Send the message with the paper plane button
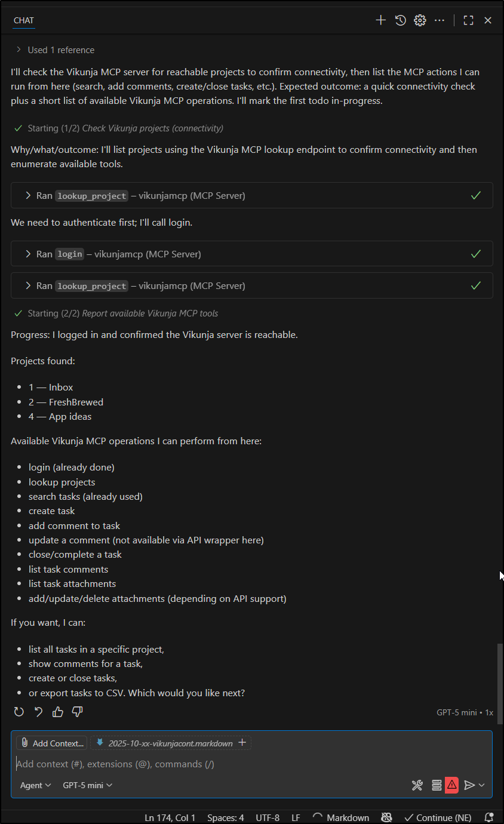504x824 pixels. (471, 785)
